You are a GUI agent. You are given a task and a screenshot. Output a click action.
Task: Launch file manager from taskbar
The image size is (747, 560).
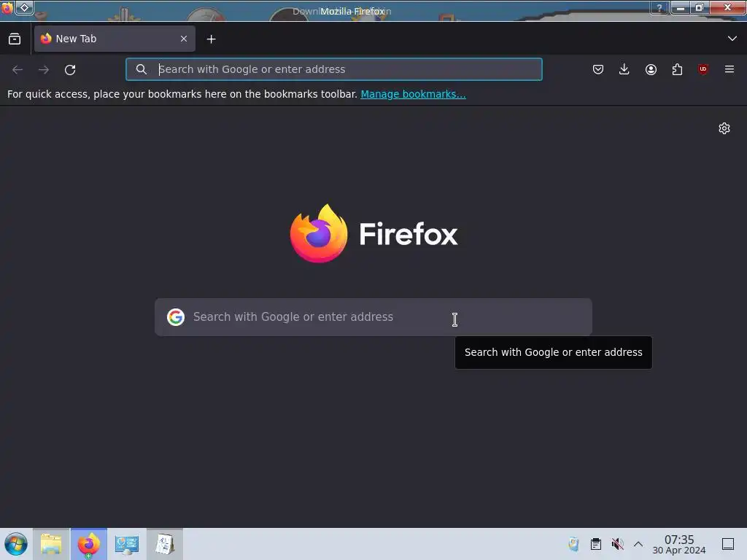(x=52, y=544)
